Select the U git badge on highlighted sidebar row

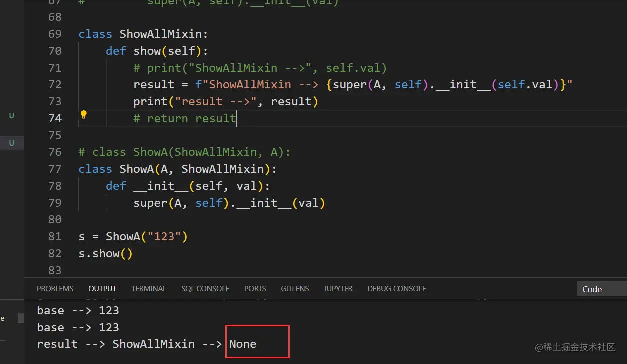click(12, 143)
